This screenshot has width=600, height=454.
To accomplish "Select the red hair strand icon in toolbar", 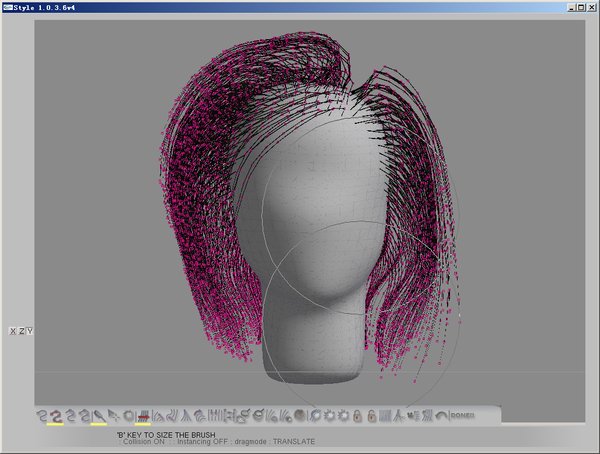I will pos(56,415).
